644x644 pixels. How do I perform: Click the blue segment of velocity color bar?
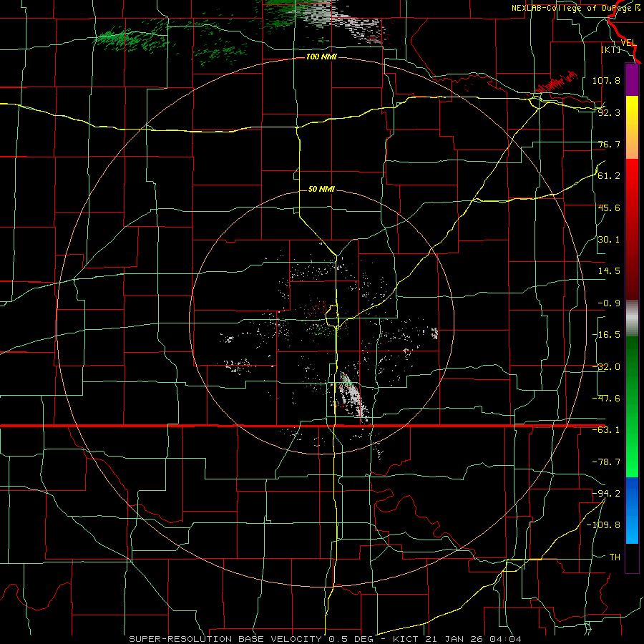pos(632,510)
